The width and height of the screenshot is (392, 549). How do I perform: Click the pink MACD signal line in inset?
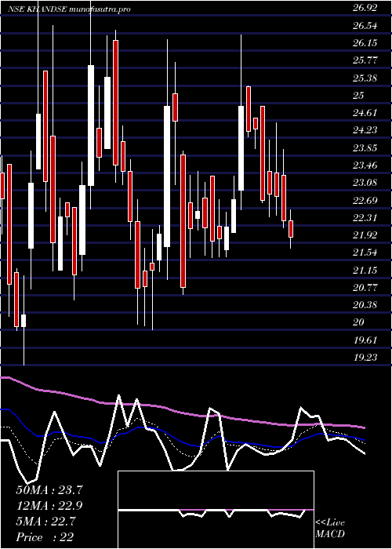(216, 510)
